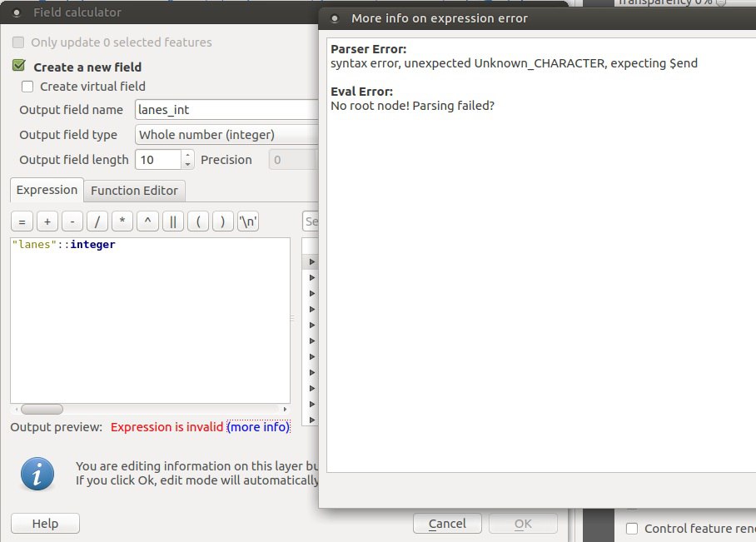This screenshot has width=756, height=542.
Task: Click the plus operator button
Action: [47, 221]
